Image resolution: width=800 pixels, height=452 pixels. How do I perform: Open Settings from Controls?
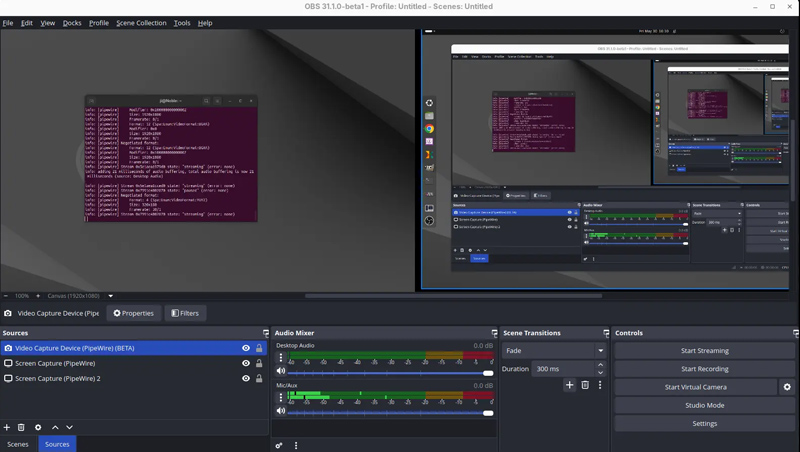(x=705, y=423)
